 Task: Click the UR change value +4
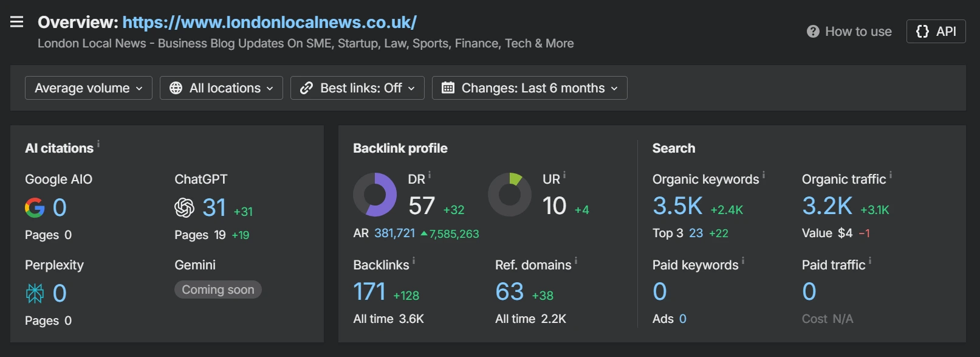click(x=582, y=210)
